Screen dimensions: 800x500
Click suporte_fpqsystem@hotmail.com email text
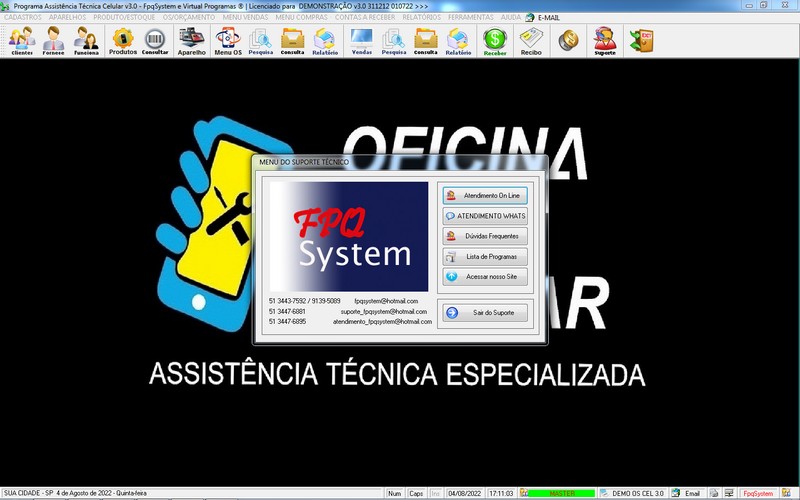pos(384,311)
